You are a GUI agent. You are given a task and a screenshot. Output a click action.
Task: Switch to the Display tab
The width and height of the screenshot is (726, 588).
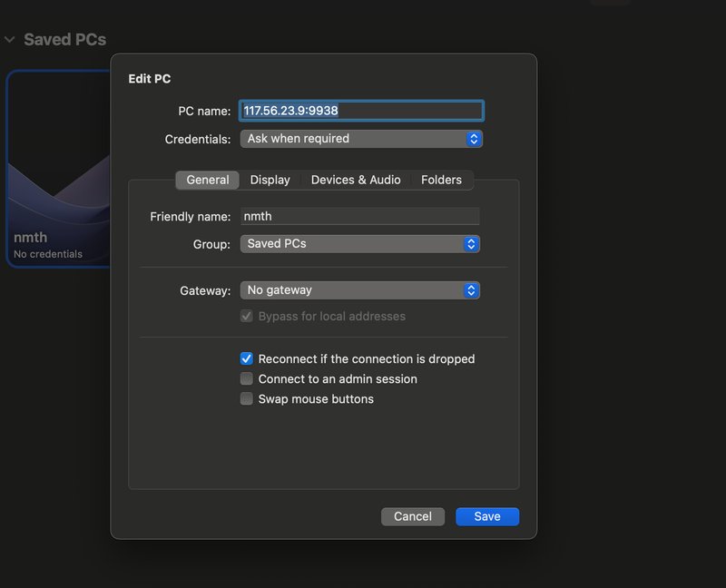[x=270, y=180]
